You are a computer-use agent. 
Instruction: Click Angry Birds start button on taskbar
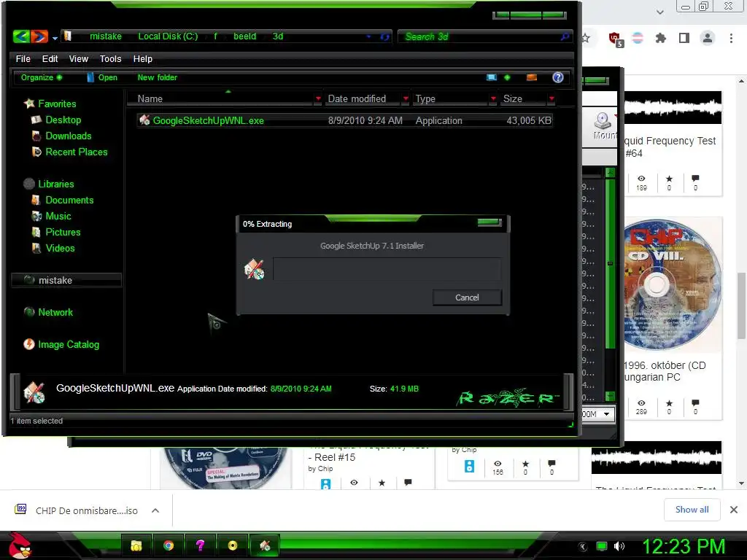click(x=20, y=545)
